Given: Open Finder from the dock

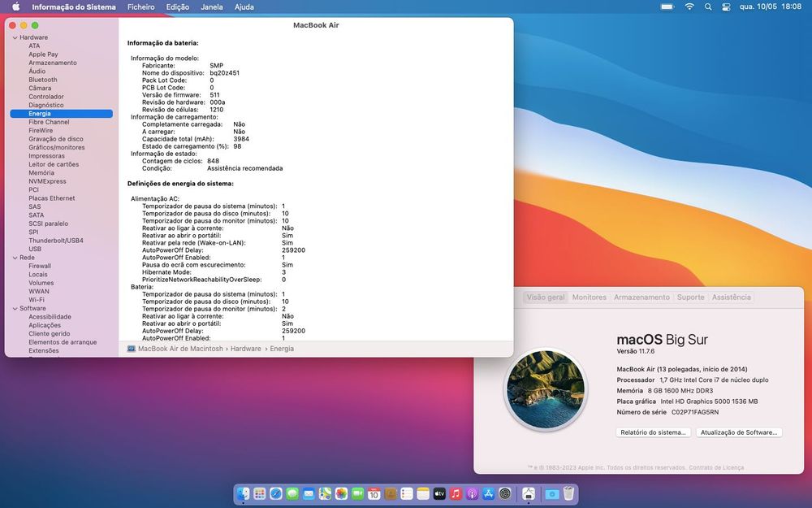Looking at the screenshot, I should pos(243,494).
